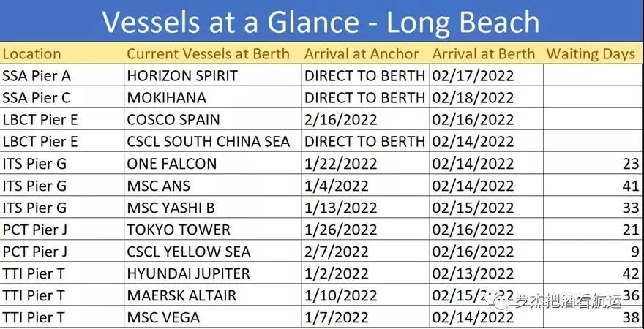This screenshot has height=329, width=644.
Task: Click the 1/4/2022 anchor arrival date
Action: (x=337, y=186)
